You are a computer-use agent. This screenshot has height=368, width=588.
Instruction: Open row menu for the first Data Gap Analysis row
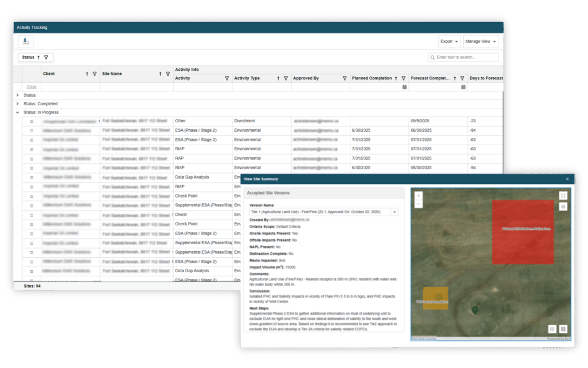(31, 178)
